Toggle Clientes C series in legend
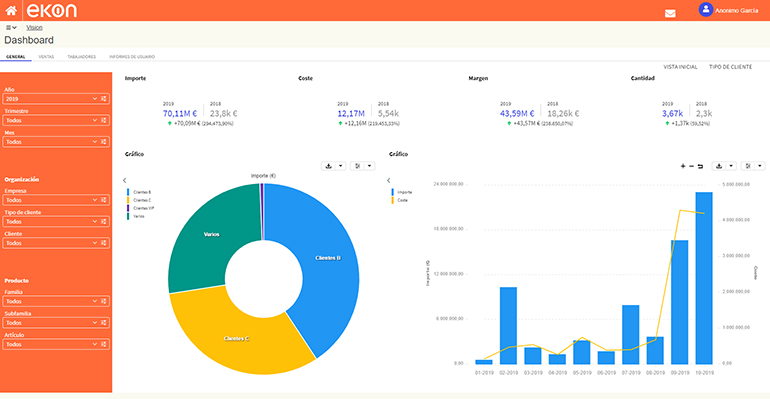This screenshot has height=399, width=770. click(139, 200)
